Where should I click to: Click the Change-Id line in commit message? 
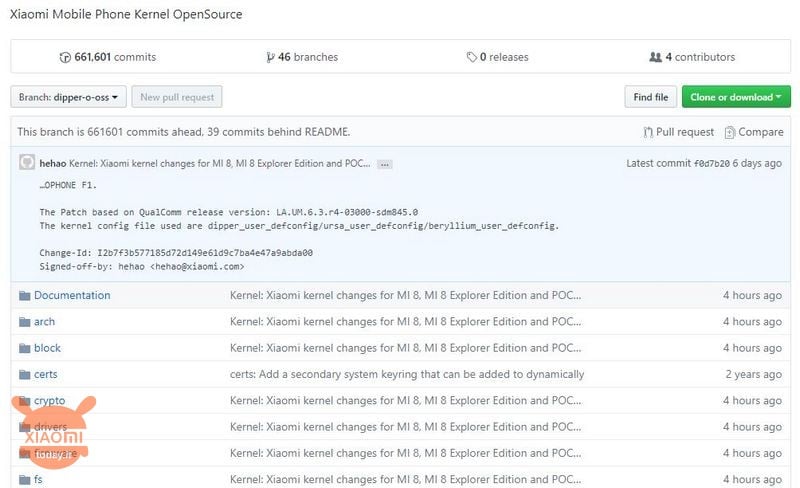pyautogui.click(x=176, y=253)
